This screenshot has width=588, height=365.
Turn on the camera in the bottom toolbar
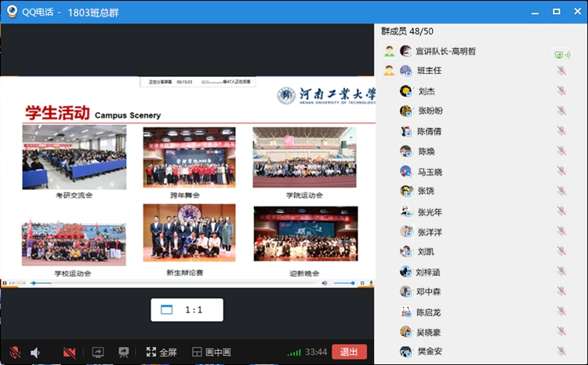70,352
